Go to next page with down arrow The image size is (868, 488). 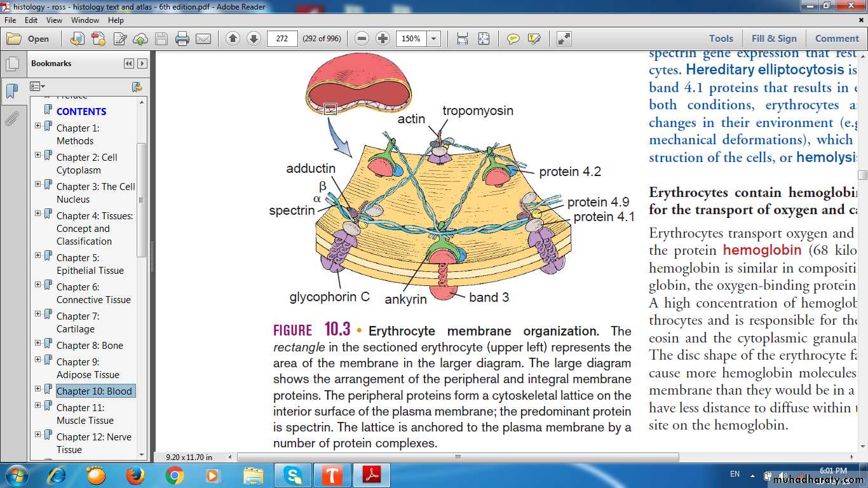tap(254, 39)
